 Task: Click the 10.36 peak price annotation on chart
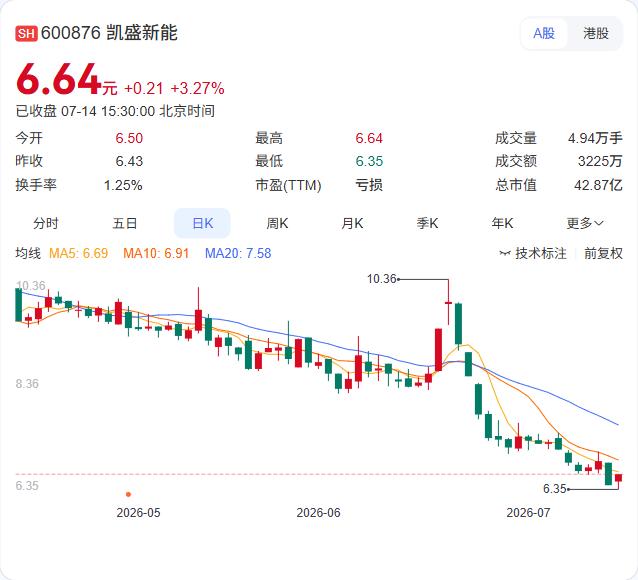(x=381, y=279)
